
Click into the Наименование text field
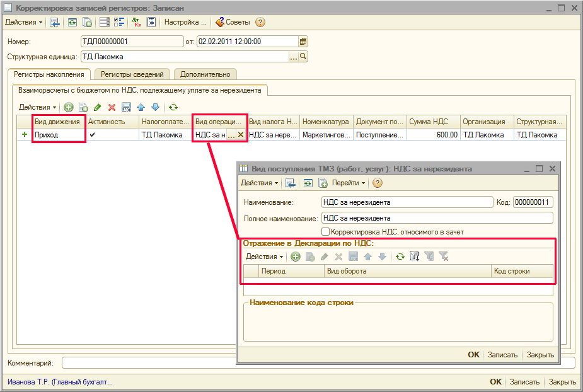[407, 202]
